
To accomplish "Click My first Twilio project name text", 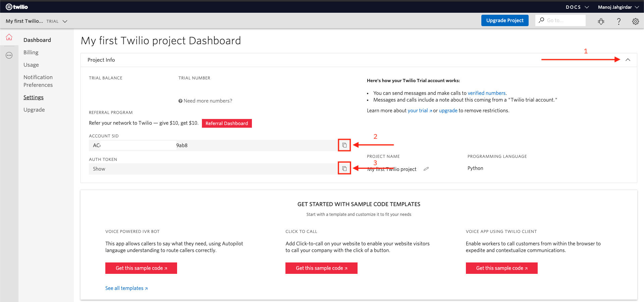I will (x=392, y=169).
